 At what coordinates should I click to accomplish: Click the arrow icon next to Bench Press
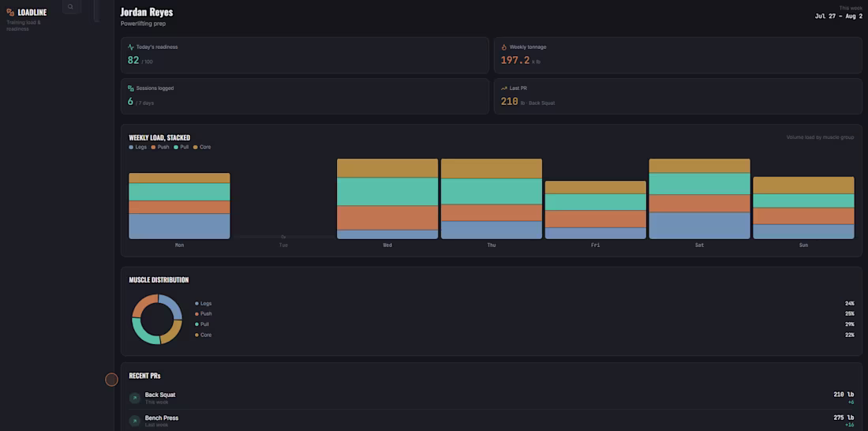[x=134, y=421]
